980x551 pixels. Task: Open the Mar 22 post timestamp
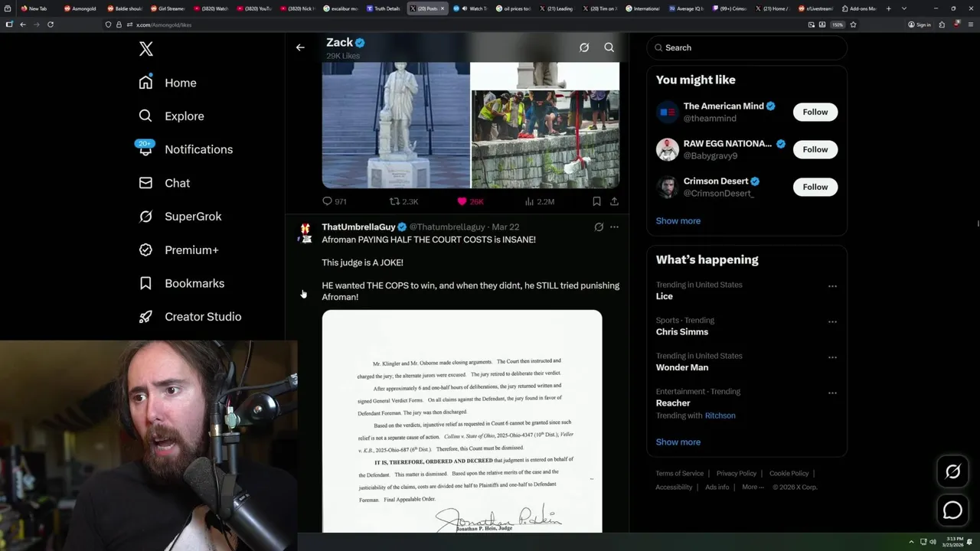coord(505,227)
